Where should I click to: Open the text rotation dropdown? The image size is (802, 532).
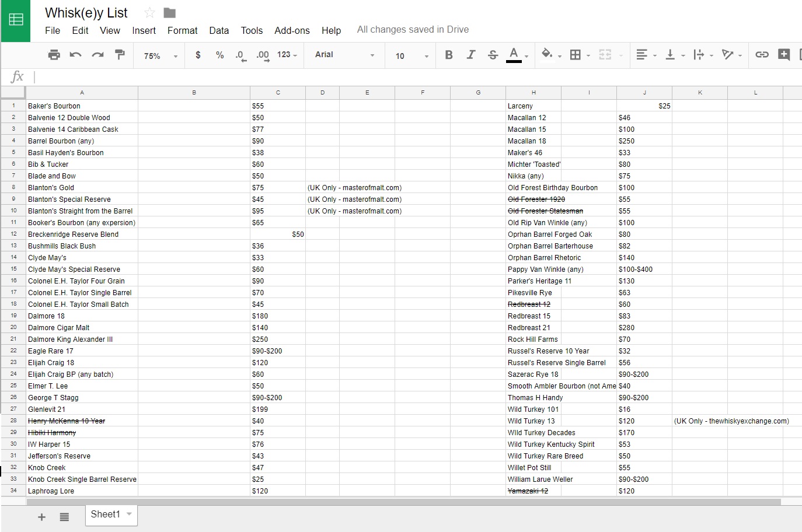(731, 55)
